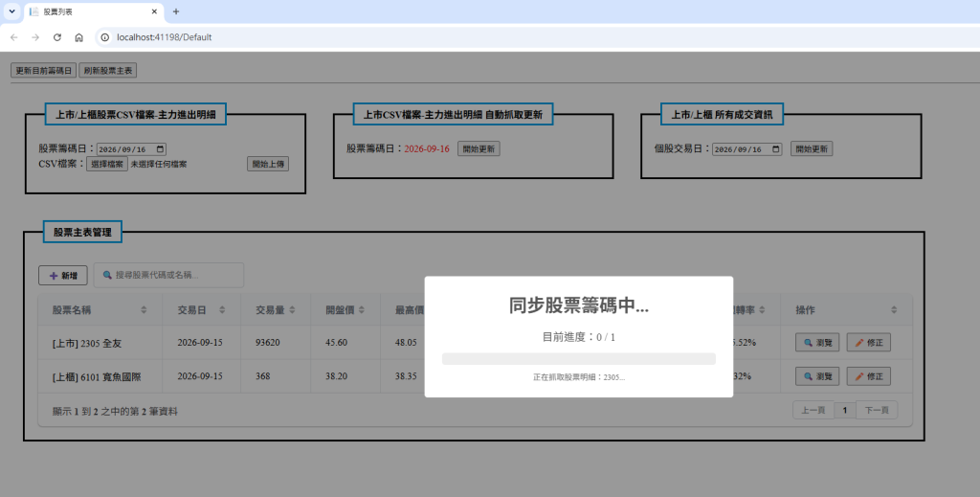The height and width of the screenshot is (497, 980).
Task: Click the sync progress bar in dialog
Action: click(579, 359)
